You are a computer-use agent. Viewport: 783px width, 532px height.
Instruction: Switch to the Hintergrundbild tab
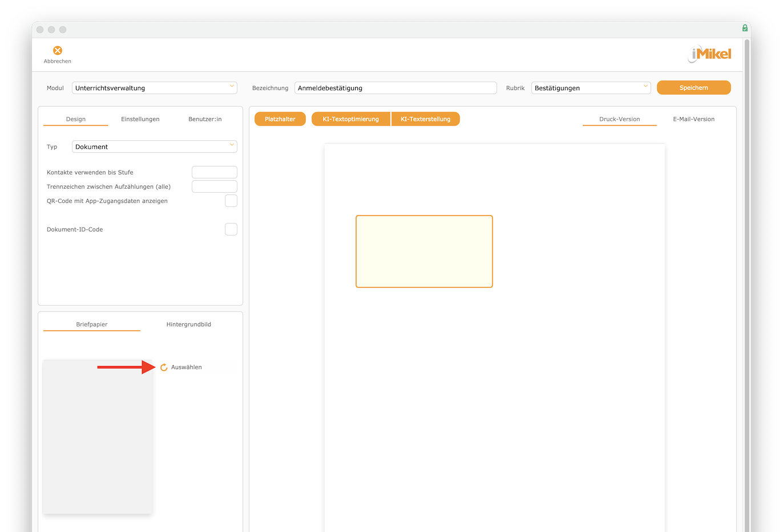[x=189, y=324]
